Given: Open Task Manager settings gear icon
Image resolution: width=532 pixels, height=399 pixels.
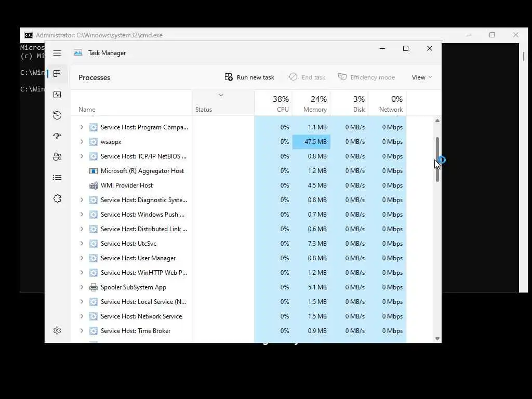Looking at the screenshot, I should 57,330.
